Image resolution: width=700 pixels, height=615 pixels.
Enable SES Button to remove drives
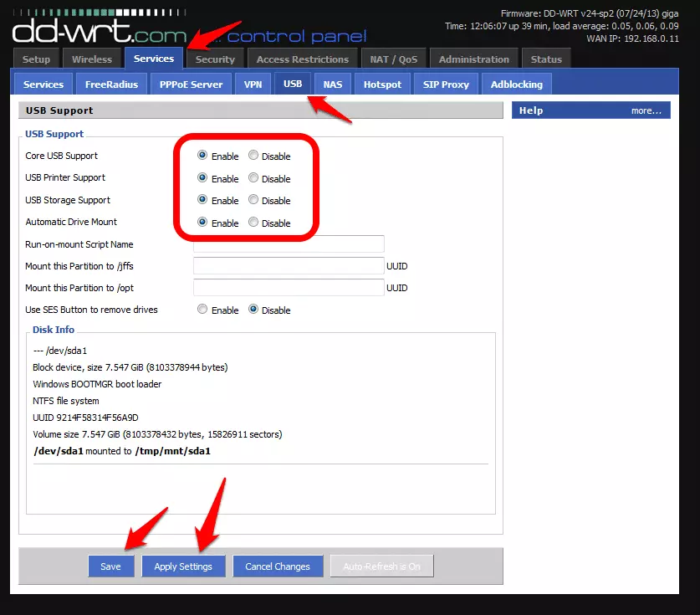coord(202,310)
